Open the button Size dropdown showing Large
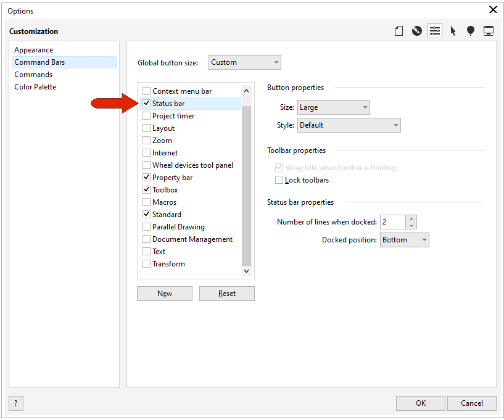This screenshot has width=504, height=420. (x=333, y=107)
